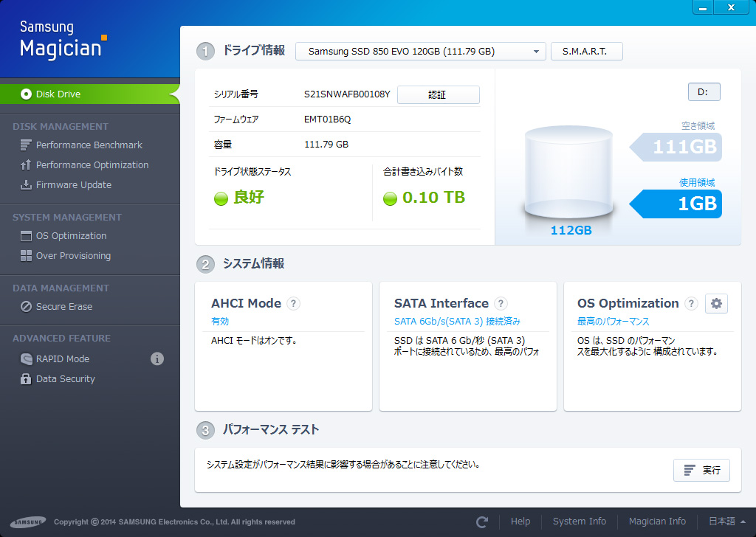
Task: Select the D: drive button
Action: pyautogui.click(x=704, y=92)
